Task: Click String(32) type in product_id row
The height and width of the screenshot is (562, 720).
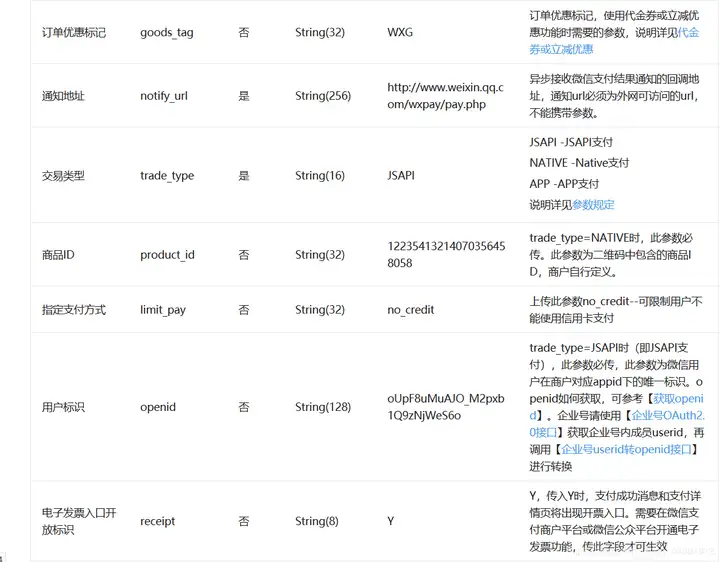Action: (x=320, y=255)
